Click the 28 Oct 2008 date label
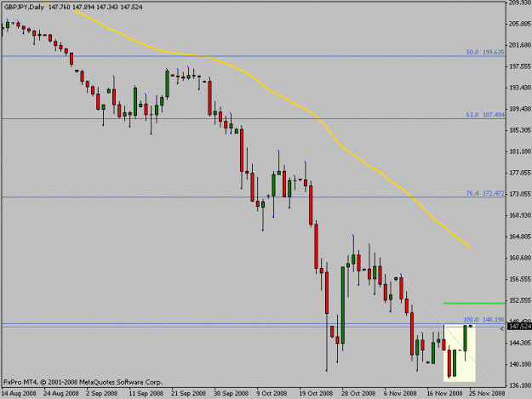The width and height of the screenshot is (532, 399). tap(358, 393)
